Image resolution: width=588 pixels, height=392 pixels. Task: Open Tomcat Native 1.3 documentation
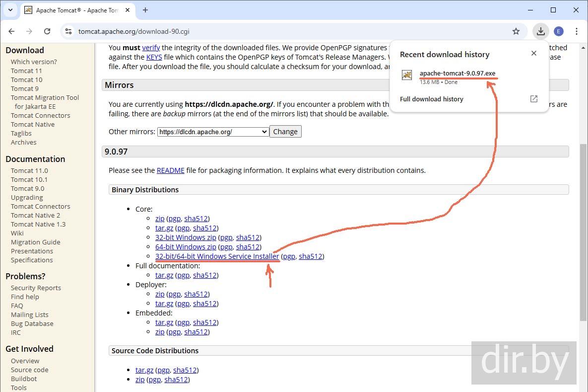click(38, 224)
